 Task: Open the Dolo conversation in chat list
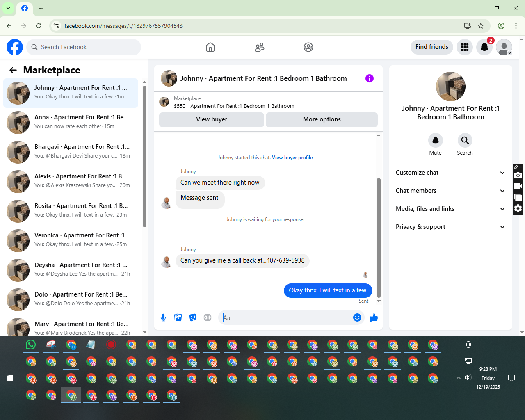point(71,300)
